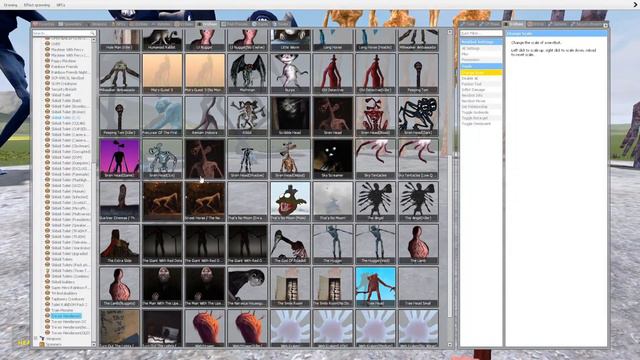Expand the Weapons tree node
This screenshot has width=640, height=360.
36,338
